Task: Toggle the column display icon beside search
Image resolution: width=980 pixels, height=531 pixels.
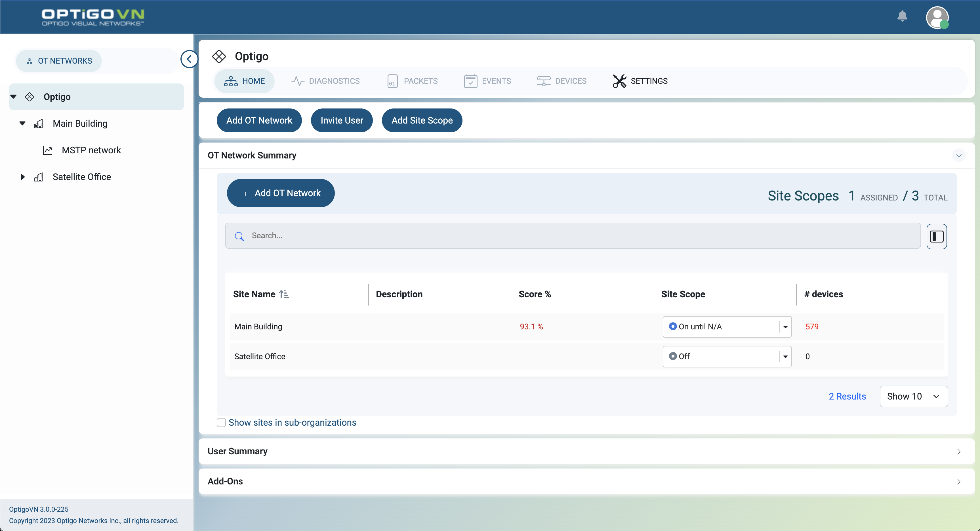Action: [x=937, y=236]
